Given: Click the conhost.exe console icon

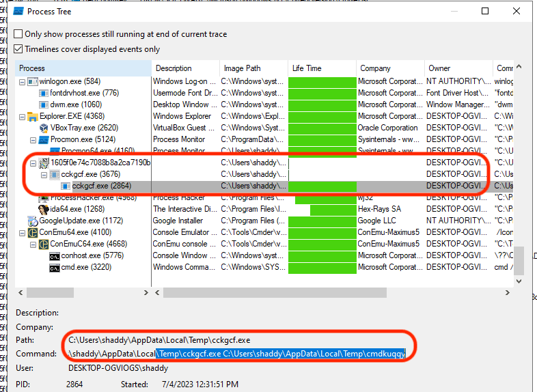Looking at the screenshot, I should tap(55, 256).
